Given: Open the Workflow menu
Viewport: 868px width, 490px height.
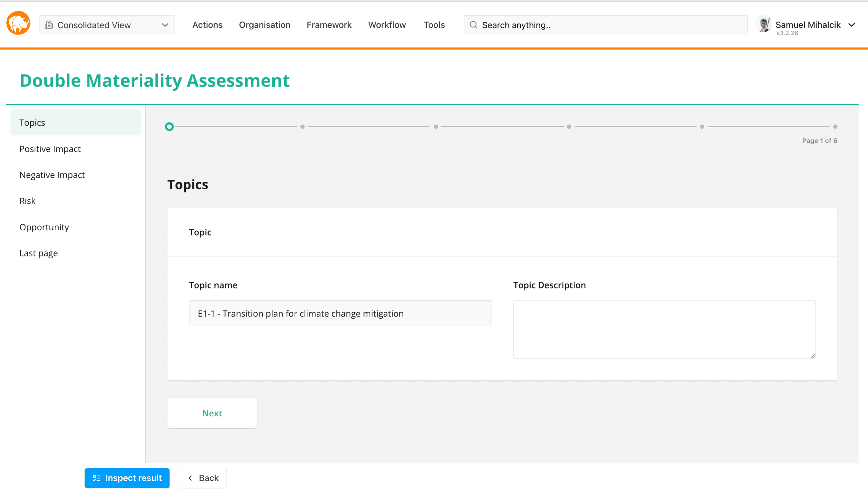Looking at the screenshot, I should tap(387, 25).
